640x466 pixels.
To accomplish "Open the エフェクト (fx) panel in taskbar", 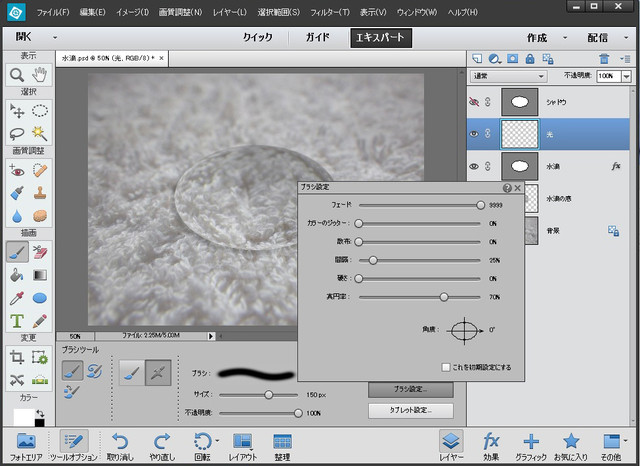I will 491,441.
